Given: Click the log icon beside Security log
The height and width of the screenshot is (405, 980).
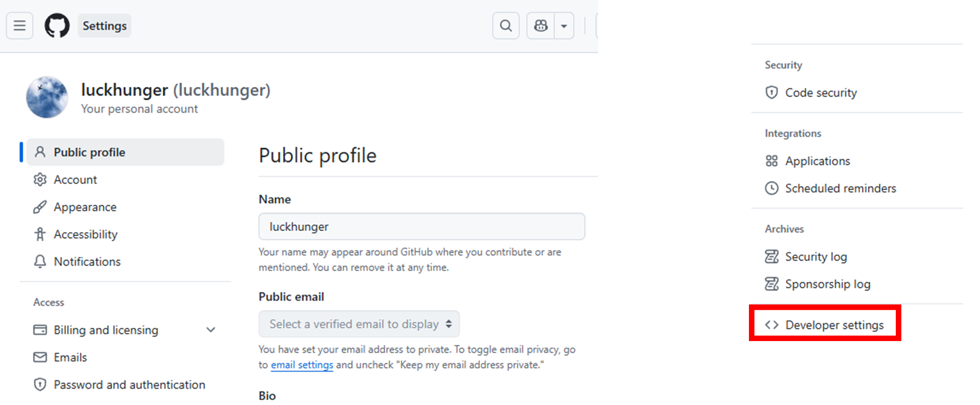Looking at the screenshot, I should pos(771,256).
